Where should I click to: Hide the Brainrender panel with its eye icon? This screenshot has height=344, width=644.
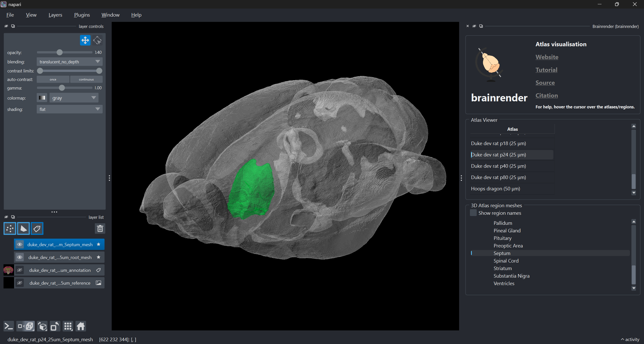coord(474,26)
